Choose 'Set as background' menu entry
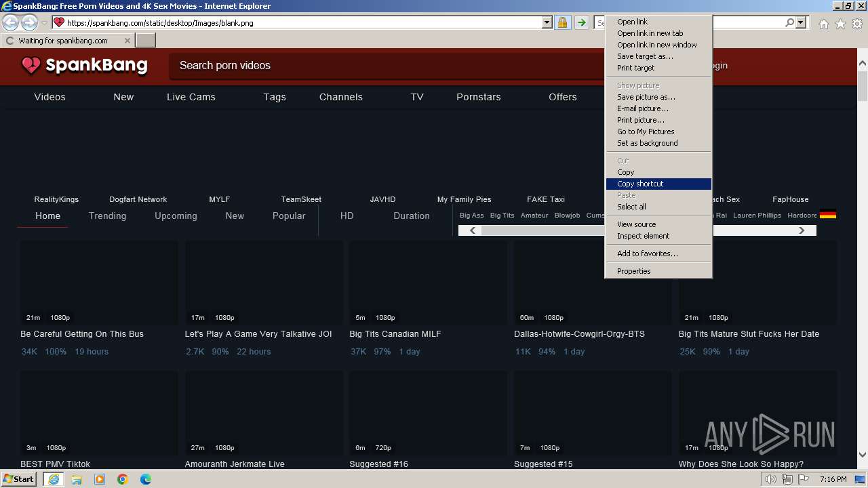 658,143
